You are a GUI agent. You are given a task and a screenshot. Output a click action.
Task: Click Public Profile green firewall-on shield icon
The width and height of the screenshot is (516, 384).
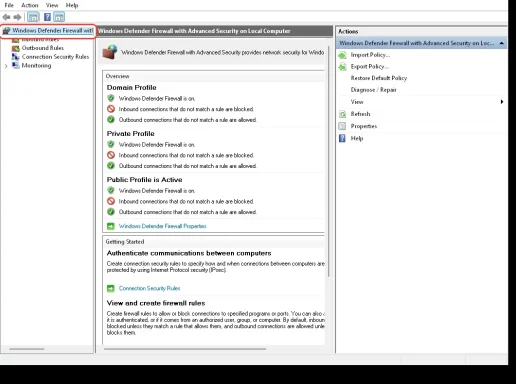coord(111,190)
